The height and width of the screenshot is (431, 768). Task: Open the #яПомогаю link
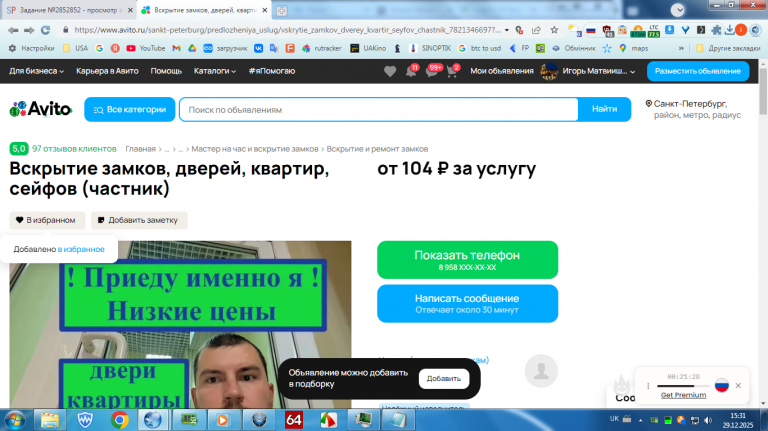(272, 71)
